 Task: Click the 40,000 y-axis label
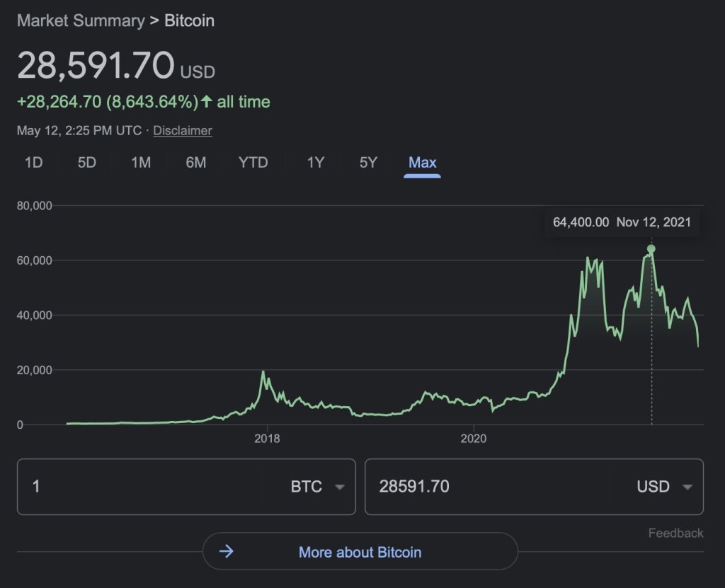click(x=35, y=316)
